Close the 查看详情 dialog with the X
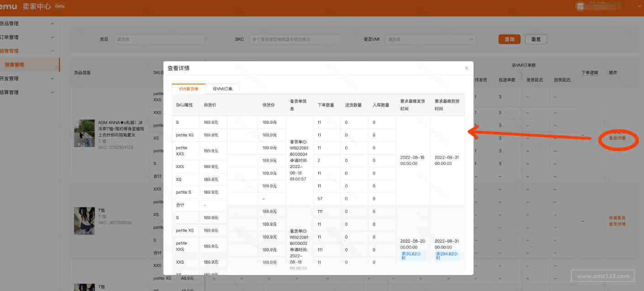The height and width of the screenshot is (291, 644). (466, 69)
